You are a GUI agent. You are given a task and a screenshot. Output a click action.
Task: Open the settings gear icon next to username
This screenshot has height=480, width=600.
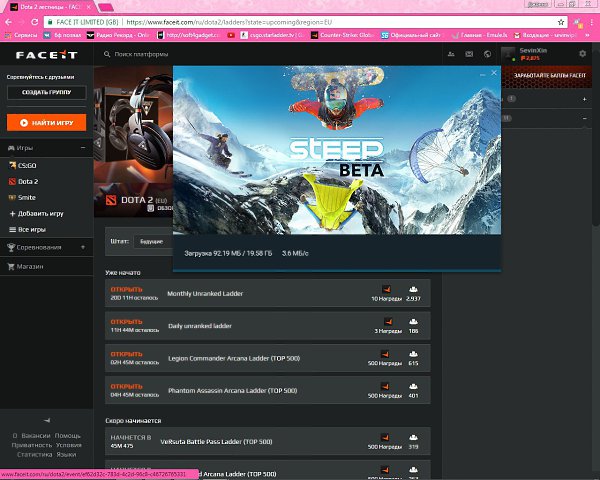pyautogui.click(x=582, y=54)
